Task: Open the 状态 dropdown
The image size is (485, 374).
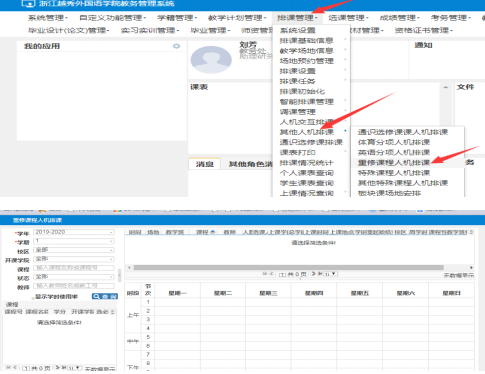Action: point(74,277)
